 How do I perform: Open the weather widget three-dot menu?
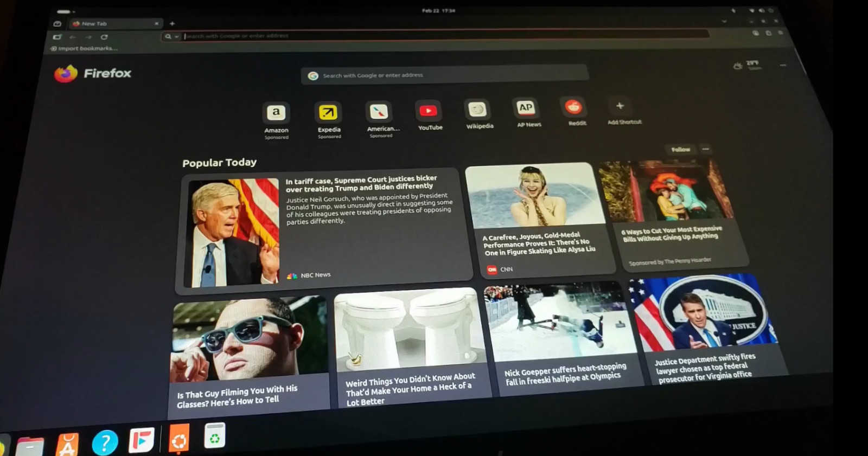click(783, 65)
